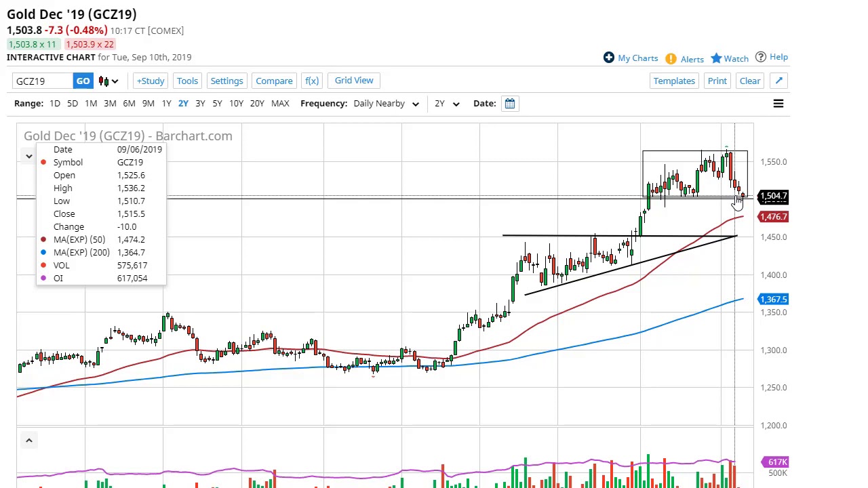Select the 3M range

(110, 103)
